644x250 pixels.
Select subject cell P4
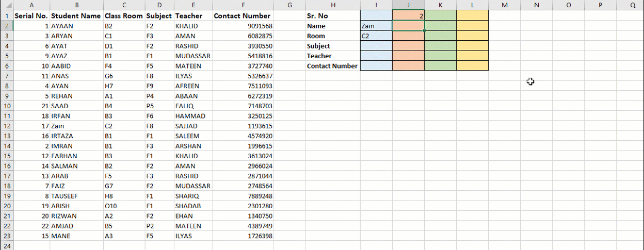coord(159,96)
